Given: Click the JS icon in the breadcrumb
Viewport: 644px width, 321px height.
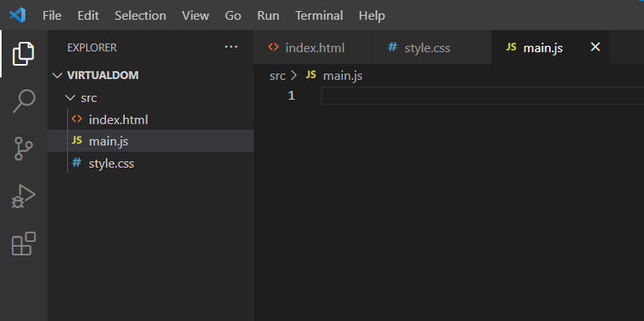Looking at the screenshot, I should click(311, 75).
